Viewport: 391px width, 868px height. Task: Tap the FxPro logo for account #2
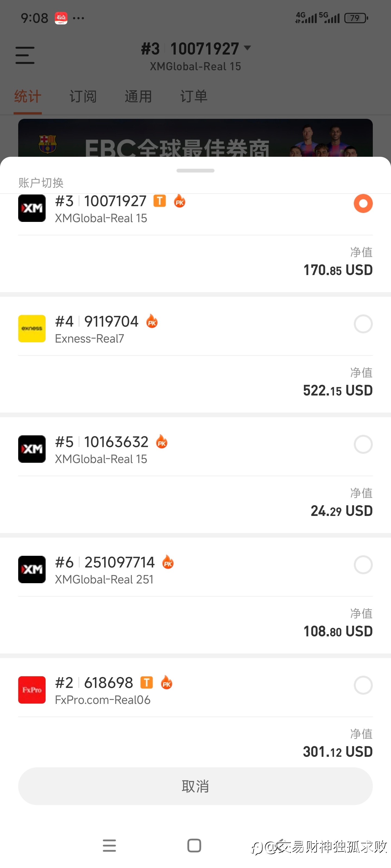[x=32, y=690]
